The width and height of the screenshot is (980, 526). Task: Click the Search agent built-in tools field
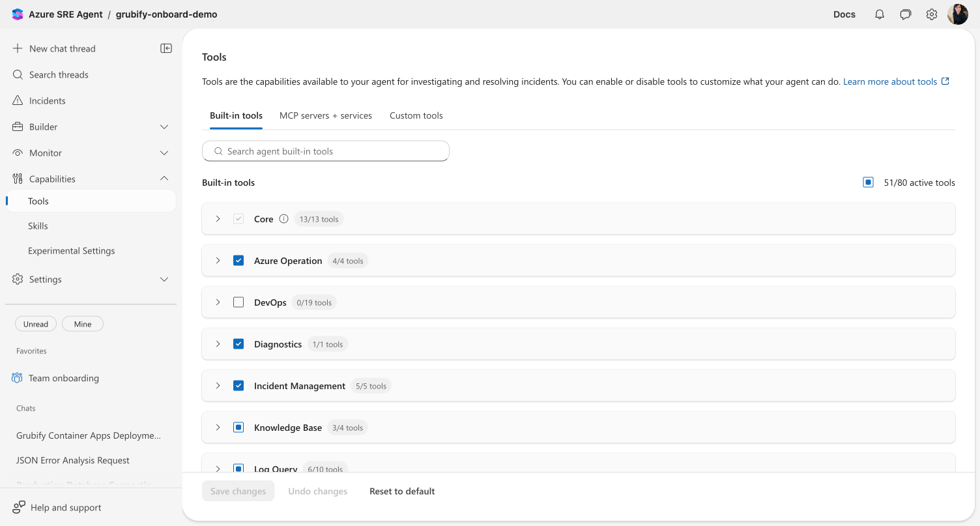click(x=326, y=151)
